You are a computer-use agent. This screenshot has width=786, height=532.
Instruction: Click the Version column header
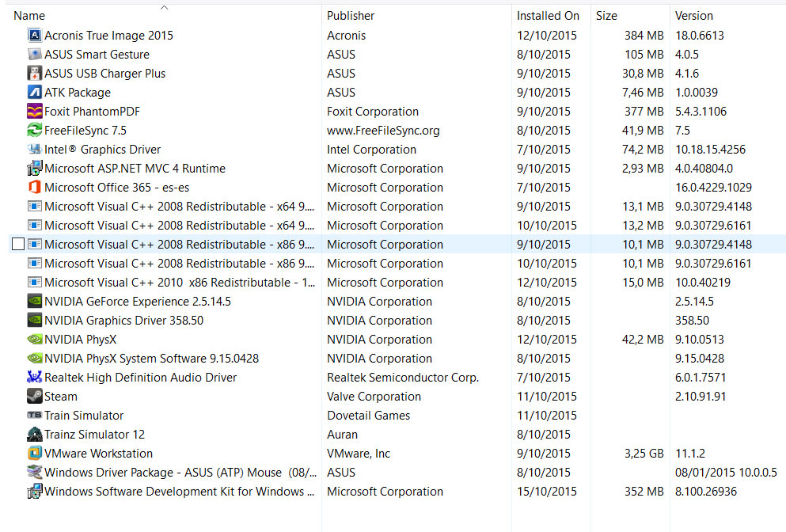click(693, 16)
